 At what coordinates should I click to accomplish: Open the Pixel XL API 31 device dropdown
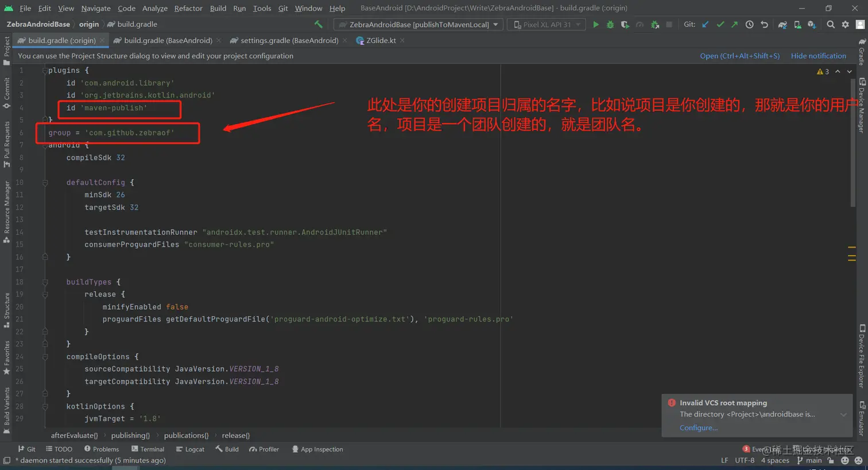pos(547,25)
